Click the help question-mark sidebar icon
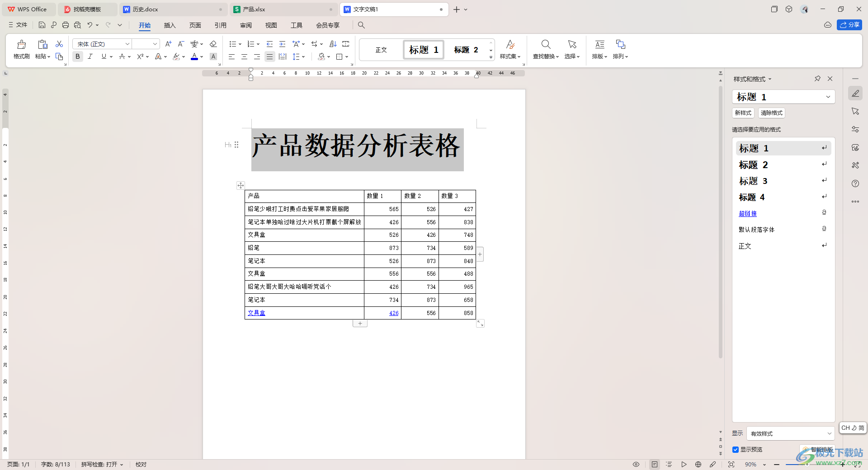 pyautogui.click(x=855, y=183)
